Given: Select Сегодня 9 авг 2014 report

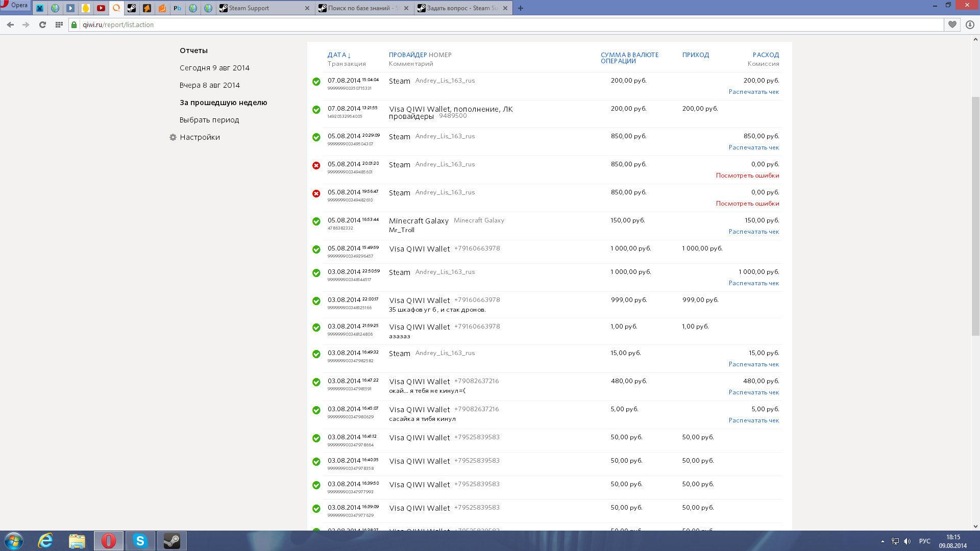Looking at the screenshot, I should (214, 68).
